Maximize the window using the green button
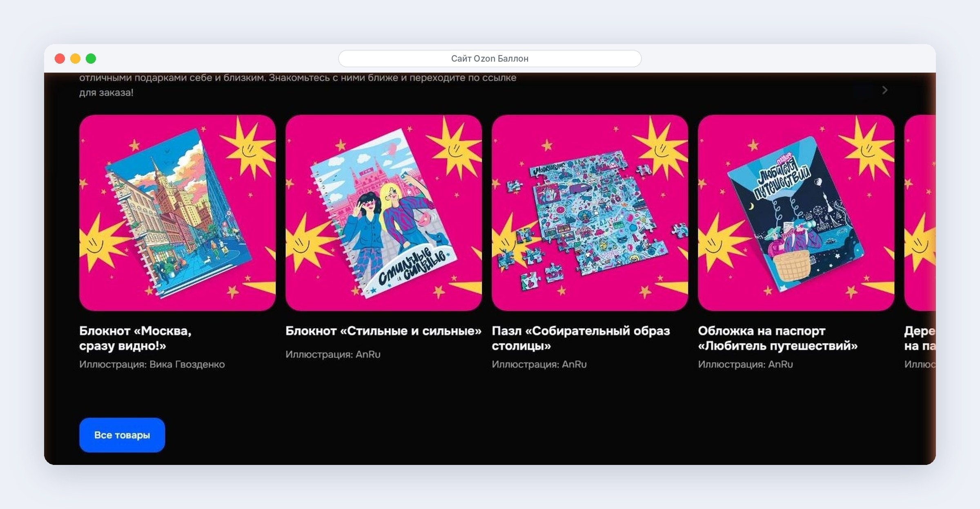This screenshot has width=980, height=509. (x=91, y=58)
